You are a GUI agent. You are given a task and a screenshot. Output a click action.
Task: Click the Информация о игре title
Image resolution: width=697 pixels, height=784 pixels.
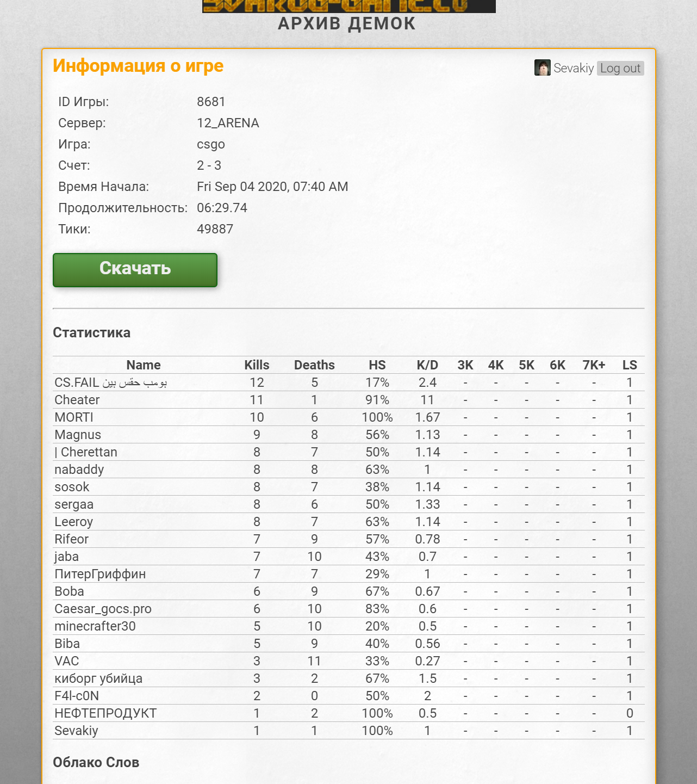coord(138,66)
